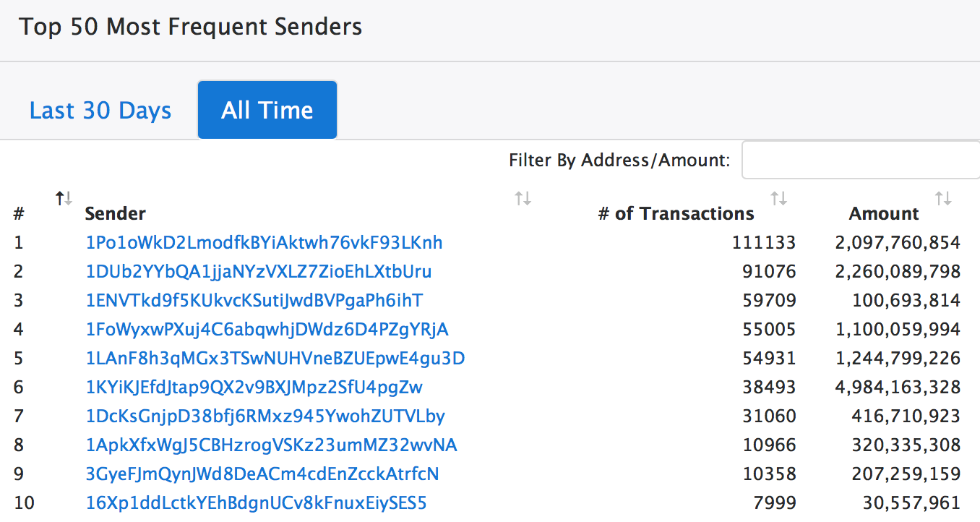This screenshot has width=980, height=522.
Task: Sort table by rank number column
Action: coord(64,198)
